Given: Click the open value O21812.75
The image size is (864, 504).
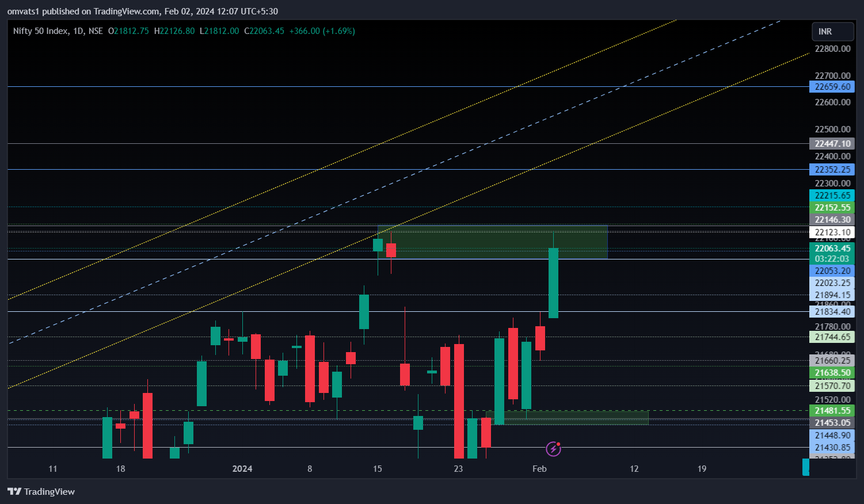Looking at the screenshot, I should tap(128, 31).
